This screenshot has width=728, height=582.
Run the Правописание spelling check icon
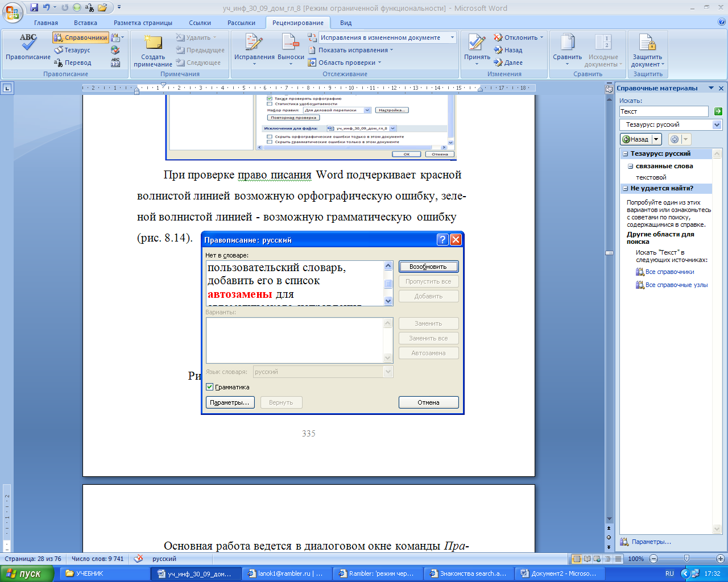[x=28, y=48]
